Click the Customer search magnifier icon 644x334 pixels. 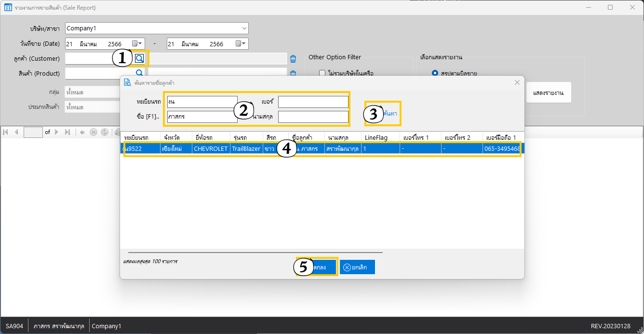coord(139,58)
